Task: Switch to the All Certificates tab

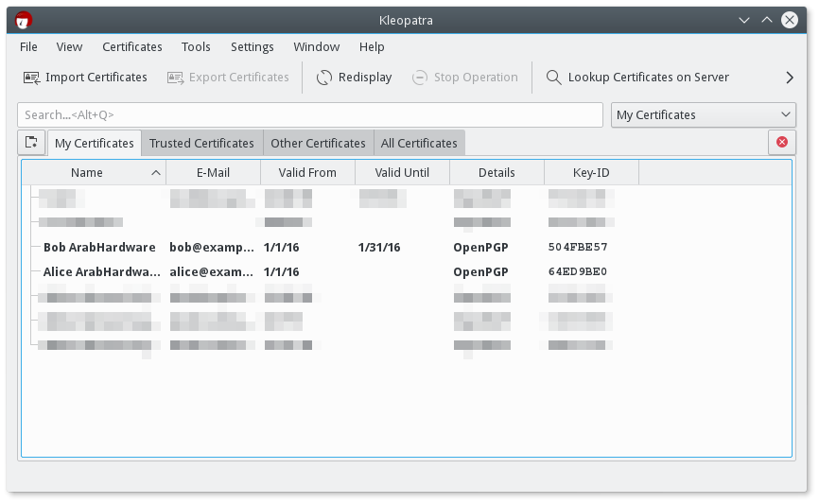Action: tap(419, 143)
